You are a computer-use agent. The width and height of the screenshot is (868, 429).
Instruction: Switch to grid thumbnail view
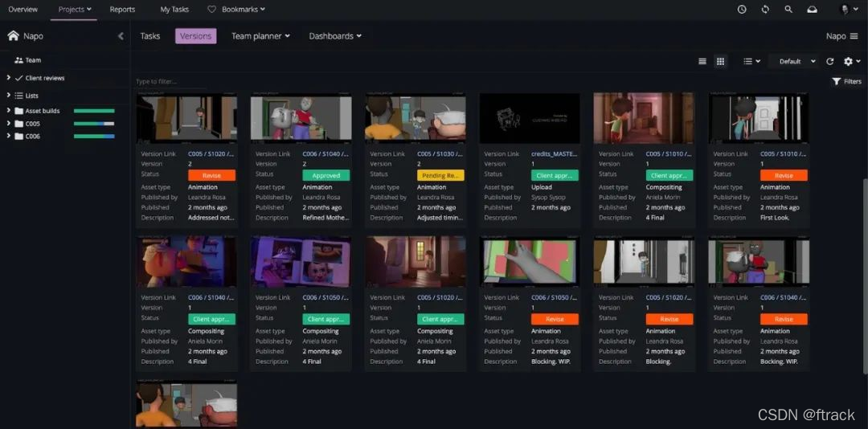pyautogui.click(x=720, y=61)
